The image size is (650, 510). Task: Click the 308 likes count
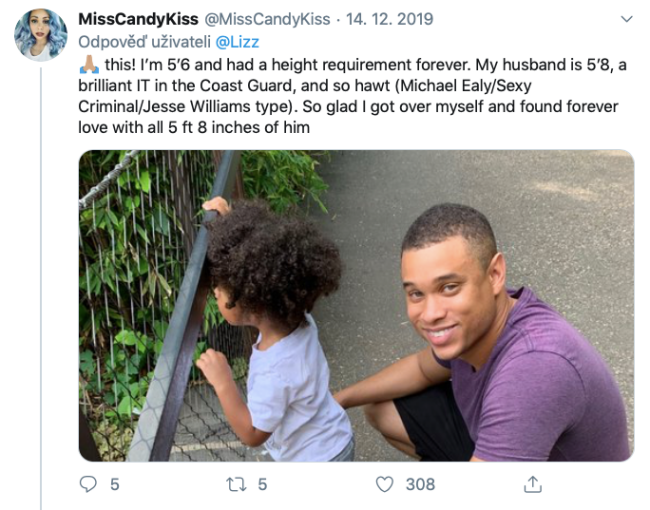click(420, 484)
